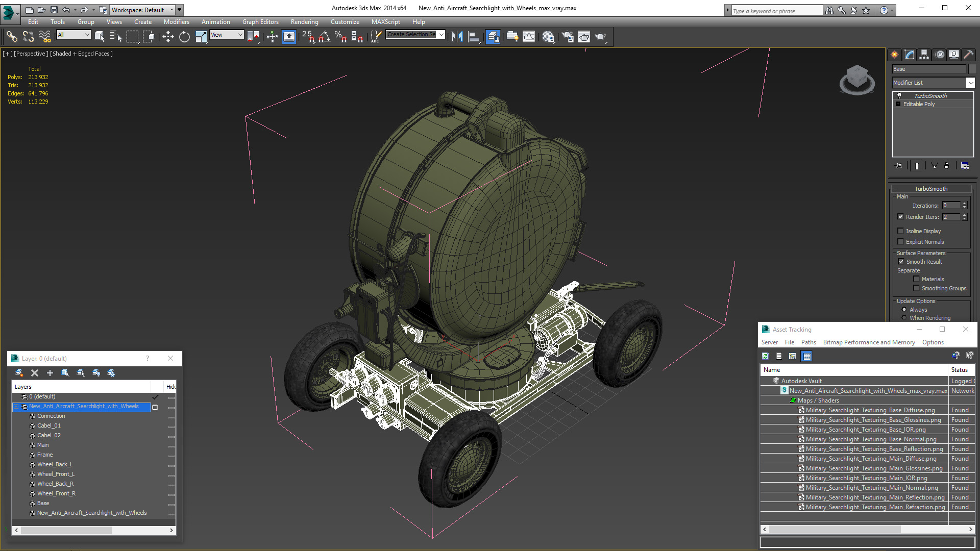Enable Isoline Display checkbox
Image resolution: width=980 pixels, height=551 pixels.
click(901, 231)
